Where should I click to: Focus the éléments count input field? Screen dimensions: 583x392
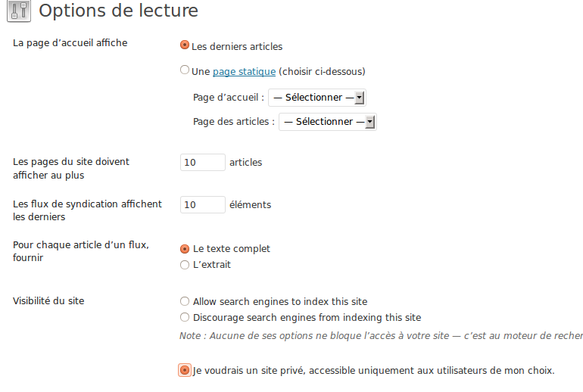point(203,205)
